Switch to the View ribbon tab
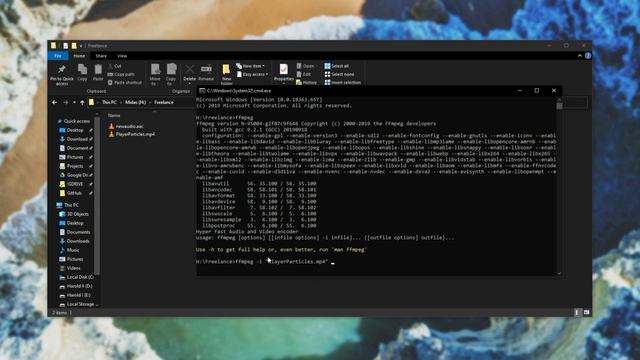 tap(122, 56)
